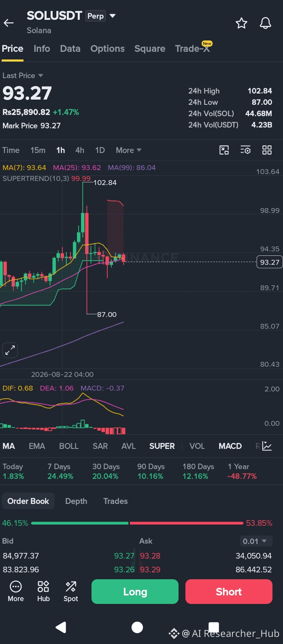The image size is (283, 644).
Task: Tap the Today 1.83% performance
Action: click(x=13, y=472)
